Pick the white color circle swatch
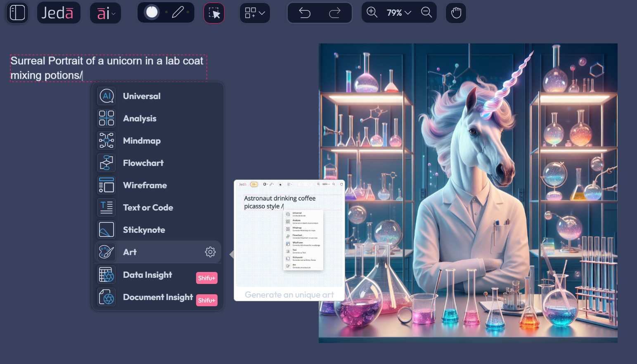Viewport: 637px width, 364px height. pos(152,12)
